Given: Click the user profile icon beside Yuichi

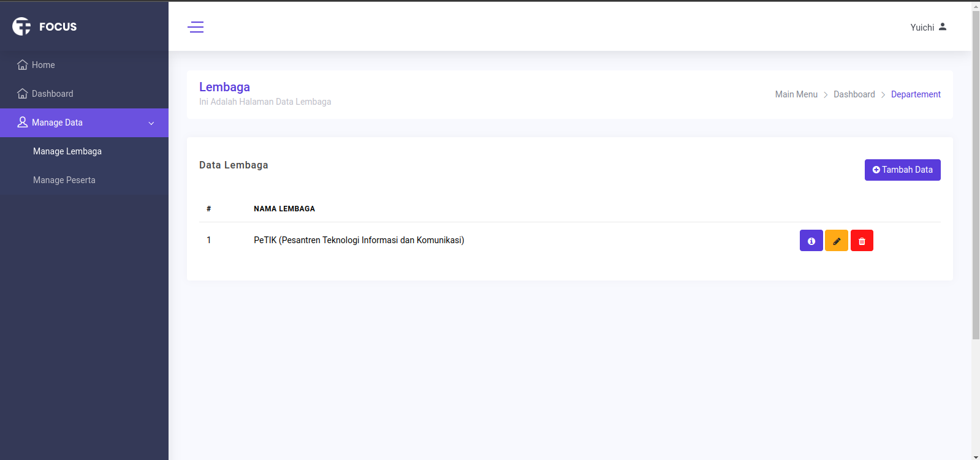Looking at the screenshot, I should pos(943,27).
